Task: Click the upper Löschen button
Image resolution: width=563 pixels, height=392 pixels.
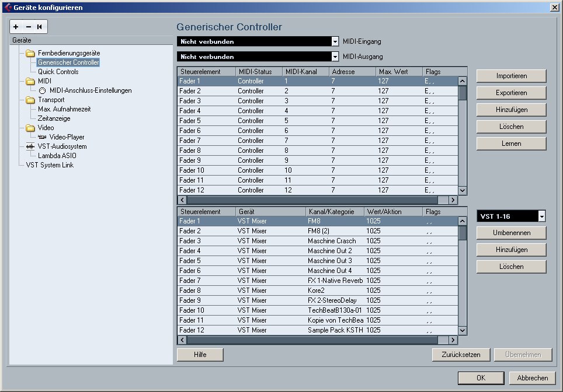Action: (511, 127)
